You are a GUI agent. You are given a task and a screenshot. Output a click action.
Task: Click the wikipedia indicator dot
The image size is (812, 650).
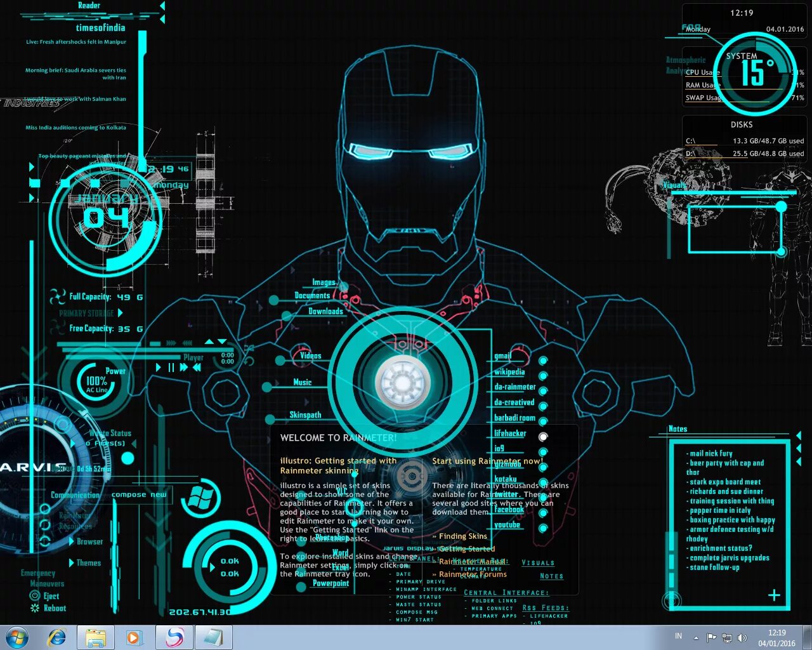point(543,375)
